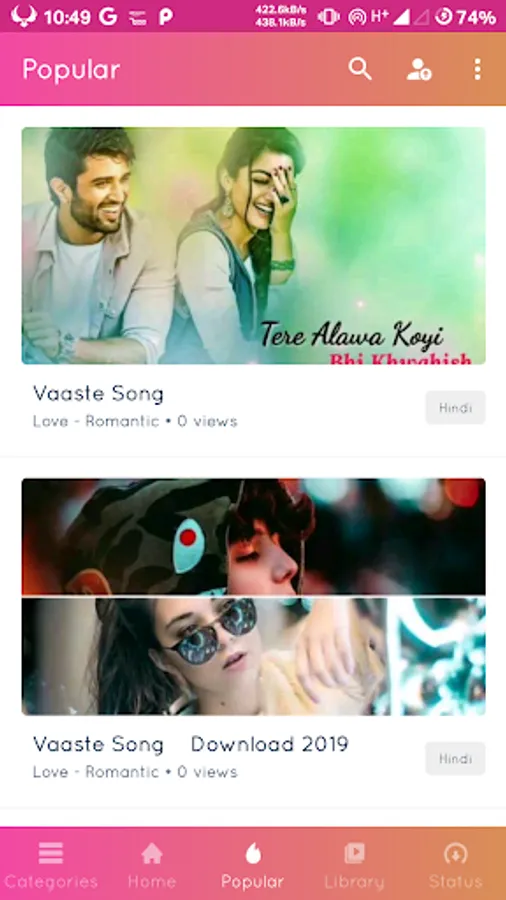The height and width of the screenshot is (900, 506).
Task: Tap the Popular header title
Action: pos(71,70)
